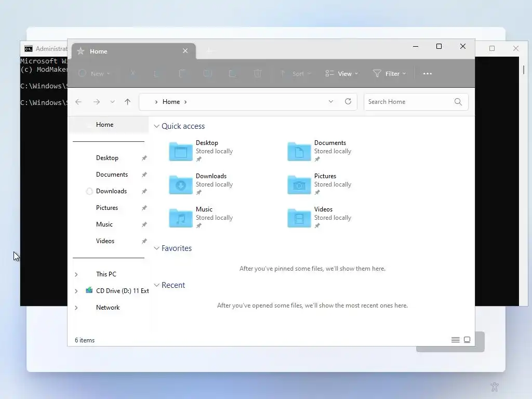Open the Downloads folder tile in Quick access
Screen dimensions: 532x399
(x=201, y=184)
